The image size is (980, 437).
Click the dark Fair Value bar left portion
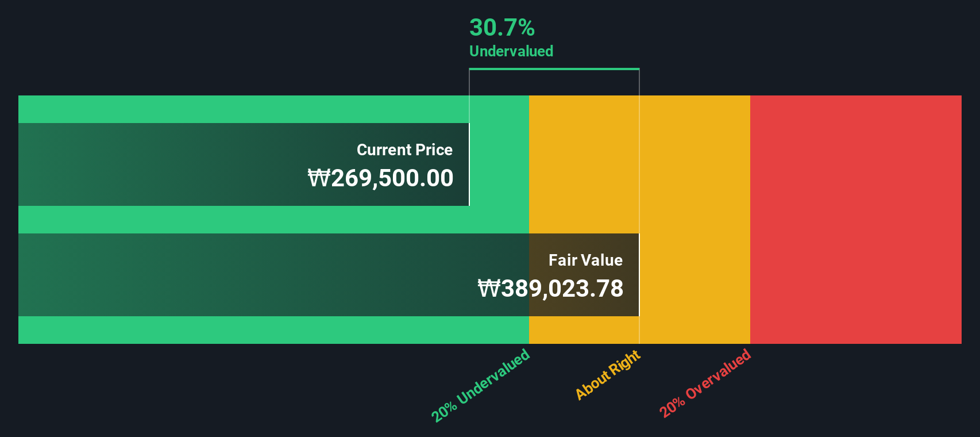coord(273,275)
